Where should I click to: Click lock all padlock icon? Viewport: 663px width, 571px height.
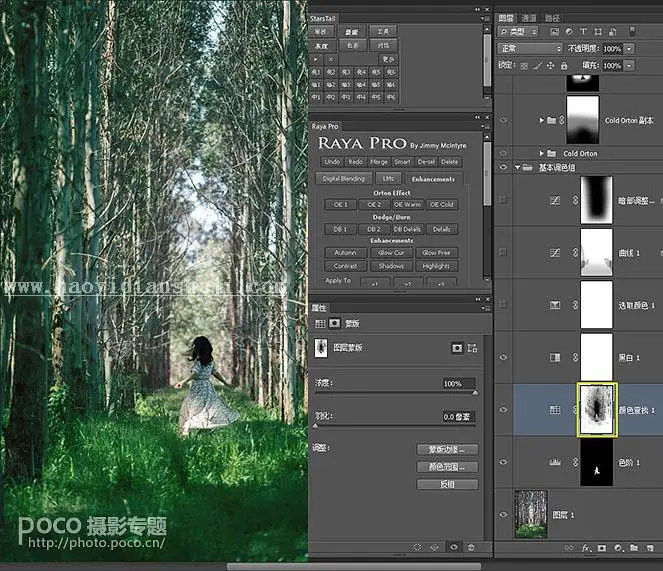[564, 66]
